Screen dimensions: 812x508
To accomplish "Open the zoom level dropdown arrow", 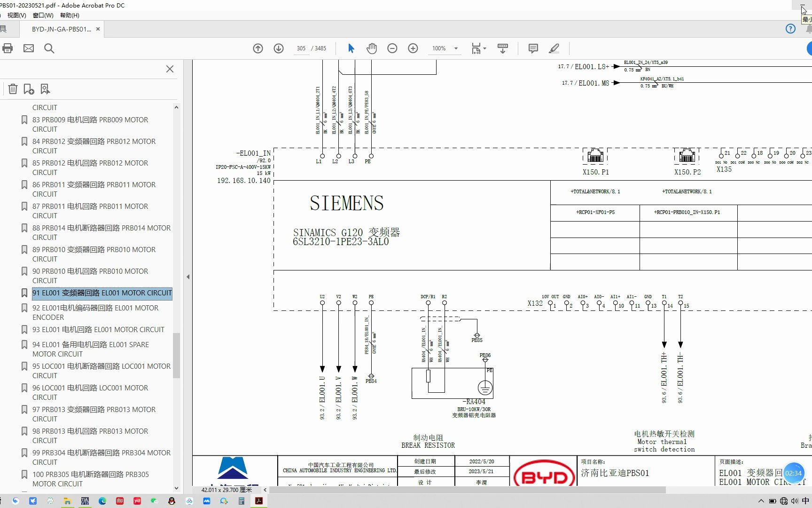I will [x=456, y=48].
